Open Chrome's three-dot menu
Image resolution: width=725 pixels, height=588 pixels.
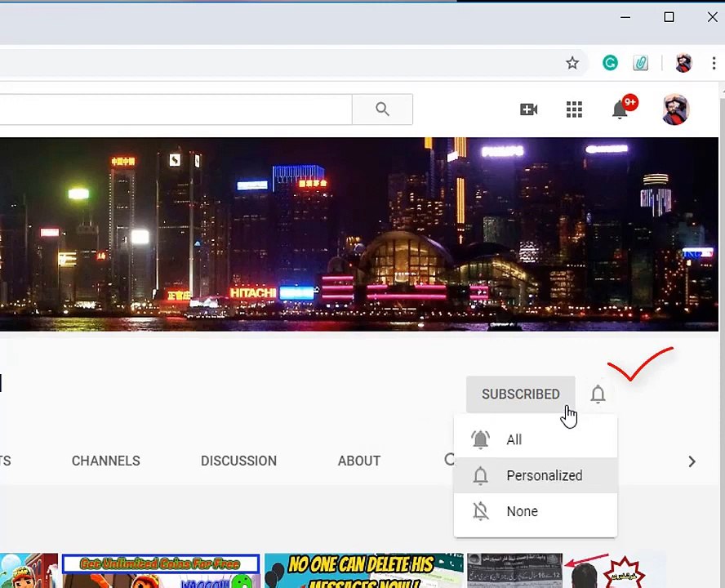(714, 63)
